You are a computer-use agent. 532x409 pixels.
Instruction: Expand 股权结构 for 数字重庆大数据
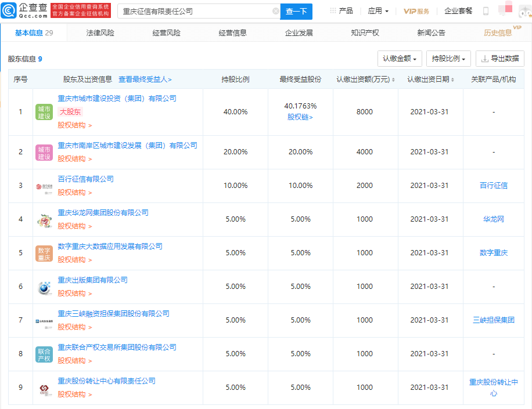point(75,259)
